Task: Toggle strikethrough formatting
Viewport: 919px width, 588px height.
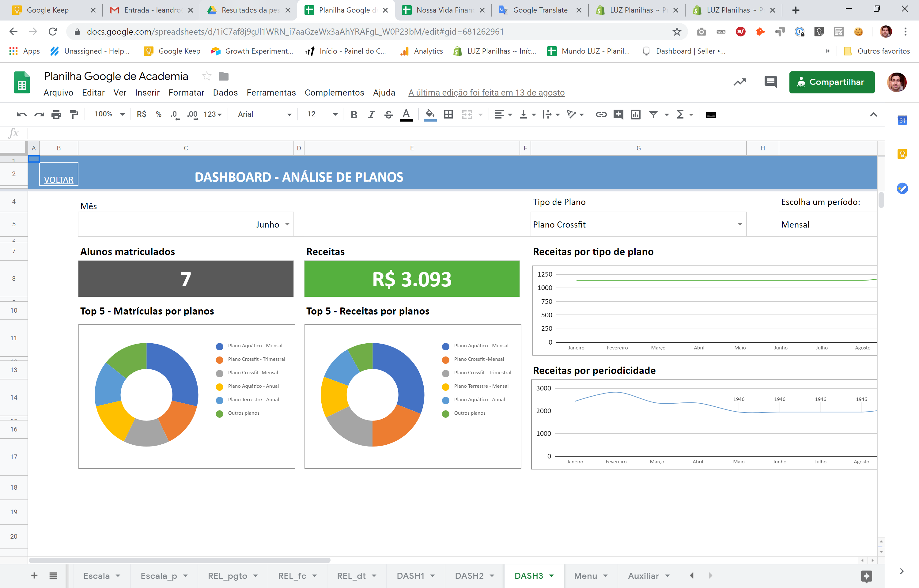Action: coord(388,114)
